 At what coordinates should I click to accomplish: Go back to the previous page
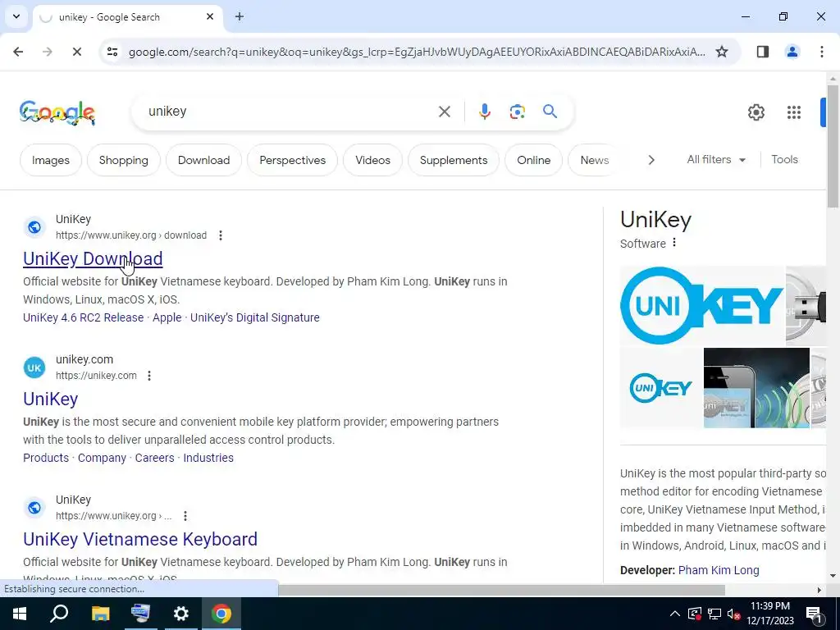click(18, 52)
